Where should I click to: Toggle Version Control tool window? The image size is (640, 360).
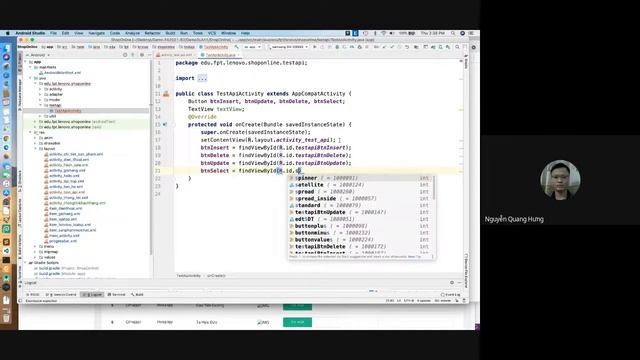(61, 294)
